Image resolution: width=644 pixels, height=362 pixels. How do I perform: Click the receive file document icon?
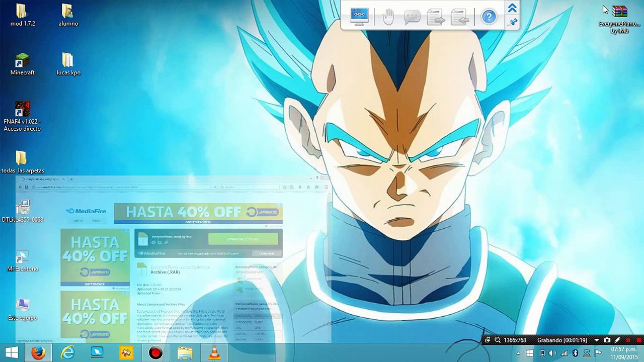(x=460, y=18)
